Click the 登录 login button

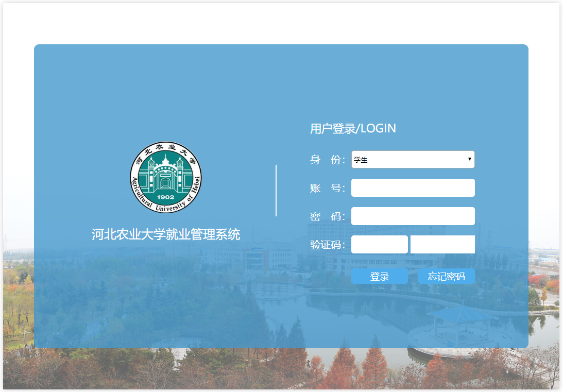coord(380,276)
